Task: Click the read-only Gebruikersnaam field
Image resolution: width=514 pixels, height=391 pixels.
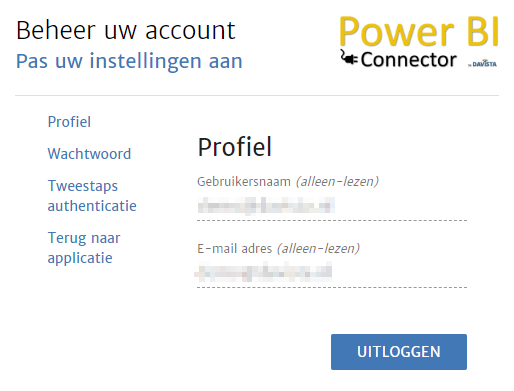Action: tap(332, 205)
